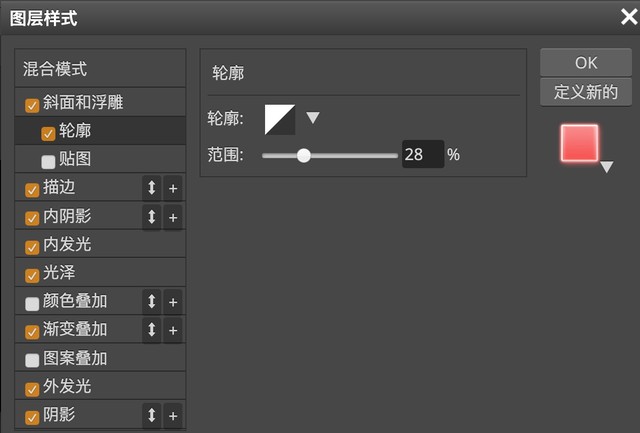Enable the 图案叠加 checkbox
The height and width of the screenshot is (433, 640).
tap(33, 360)
